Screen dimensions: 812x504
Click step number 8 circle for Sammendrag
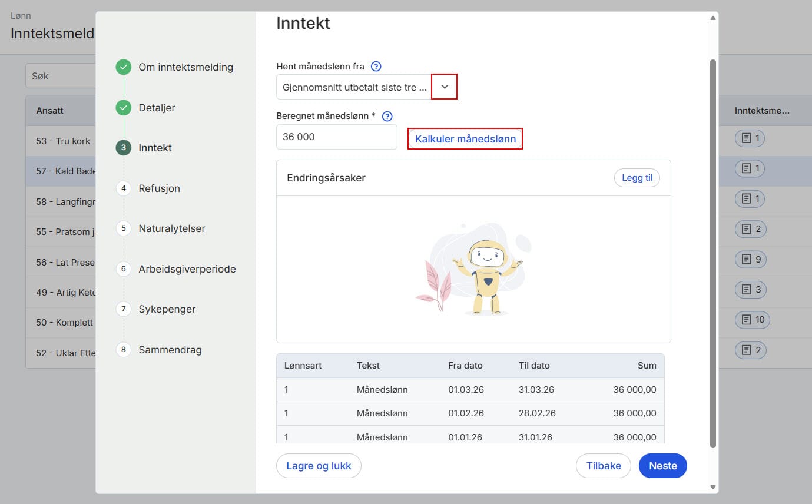124,350
